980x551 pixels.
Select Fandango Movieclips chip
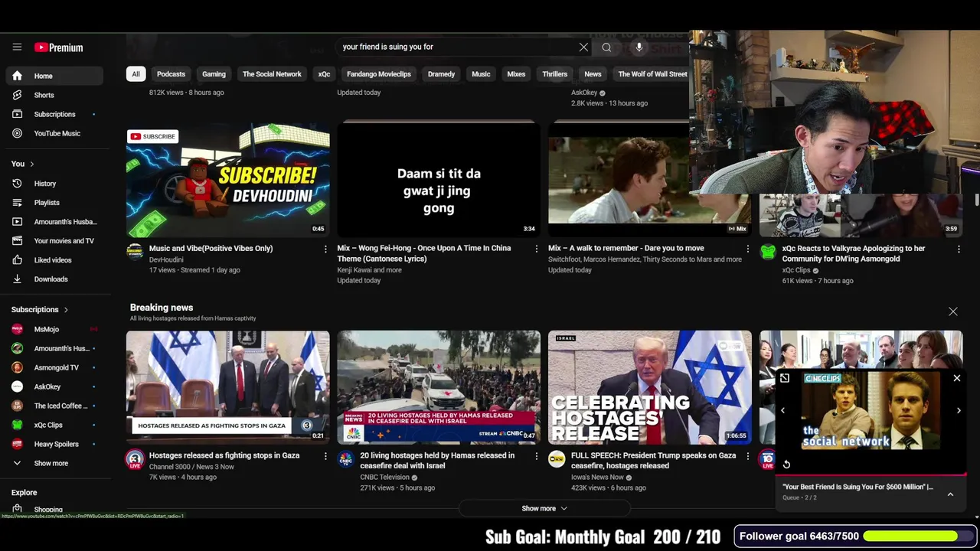[x=379, y=74]
